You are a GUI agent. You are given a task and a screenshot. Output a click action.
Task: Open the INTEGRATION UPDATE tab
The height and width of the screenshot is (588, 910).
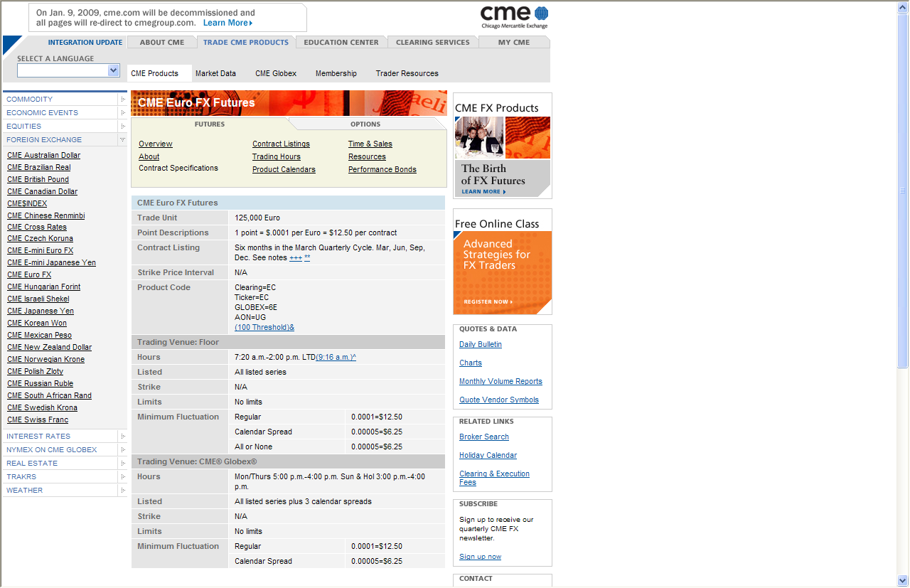click(x=85, y=43)
